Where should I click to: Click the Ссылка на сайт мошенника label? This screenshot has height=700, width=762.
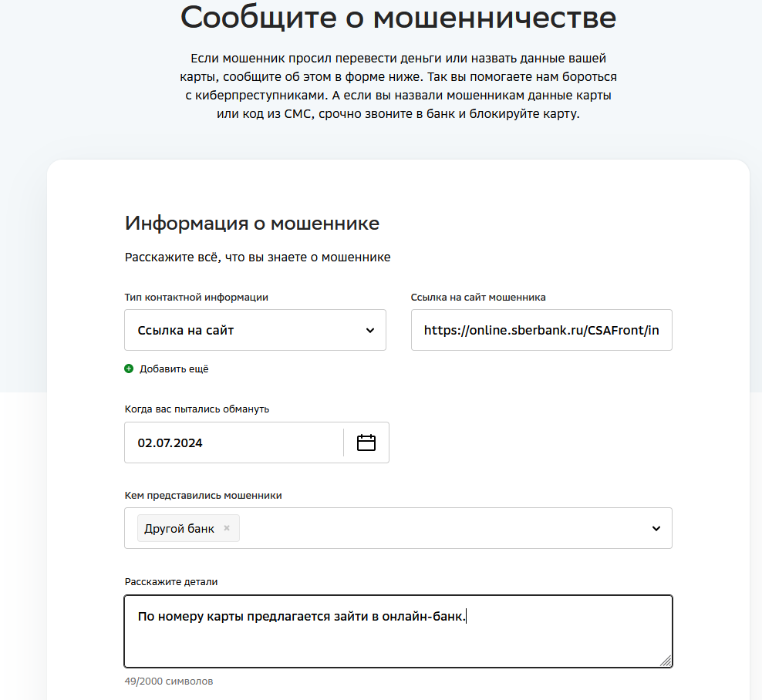pyautogui.click(x=478, y=298)
